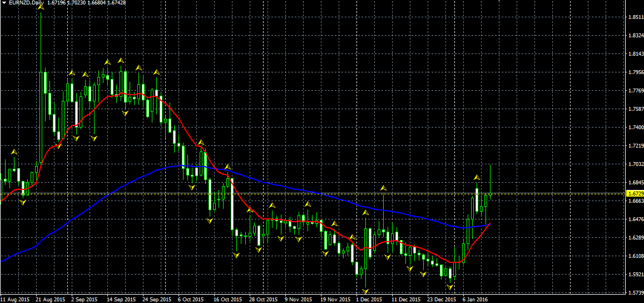Image resolution: width=644 pixels, height=303 pixels.
Task: Click the 1.5739 price axis label
Action: click(635, 293)
